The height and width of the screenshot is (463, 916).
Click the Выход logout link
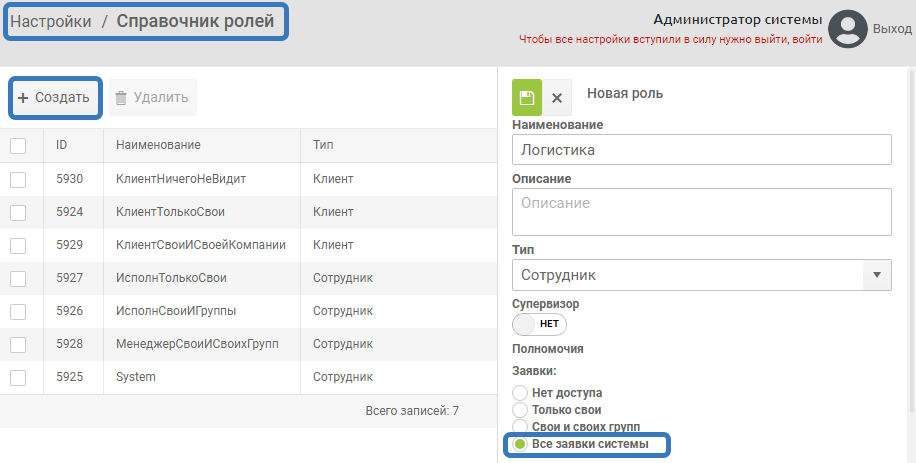(x=892, y=29)
